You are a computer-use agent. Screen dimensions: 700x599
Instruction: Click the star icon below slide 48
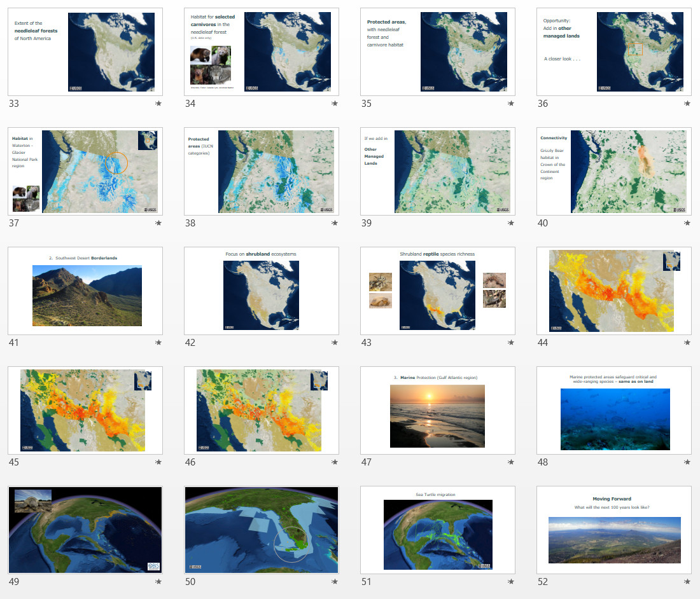(687, 462)
